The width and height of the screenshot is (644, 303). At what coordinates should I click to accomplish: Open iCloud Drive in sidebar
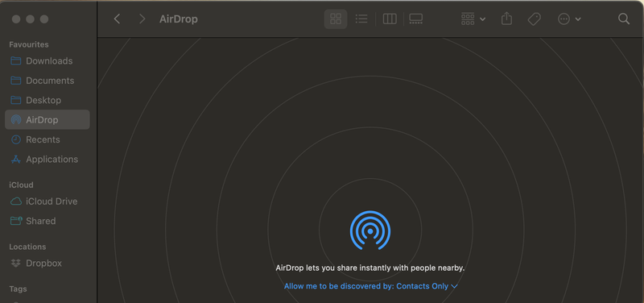[47, 201]
